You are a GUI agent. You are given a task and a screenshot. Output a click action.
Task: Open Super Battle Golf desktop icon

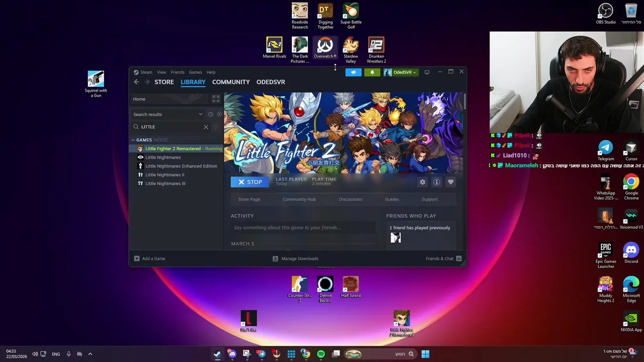point(351,16)
